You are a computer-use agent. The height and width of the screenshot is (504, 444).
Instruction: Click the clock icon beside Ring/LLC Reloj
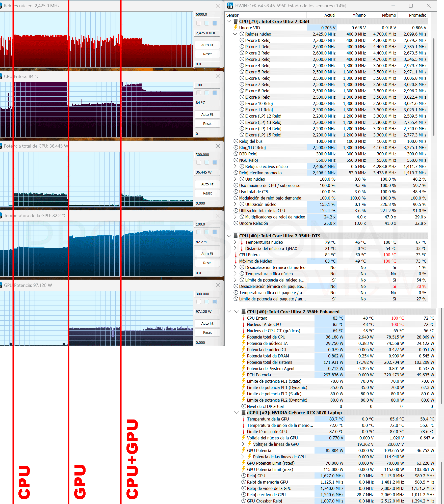[236, 147]
